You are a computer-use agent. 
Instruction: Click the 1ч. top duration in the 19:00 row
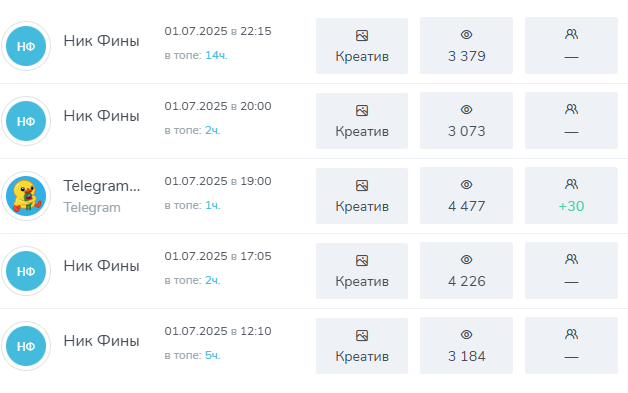pyautogui.click(x=213, y=206)
